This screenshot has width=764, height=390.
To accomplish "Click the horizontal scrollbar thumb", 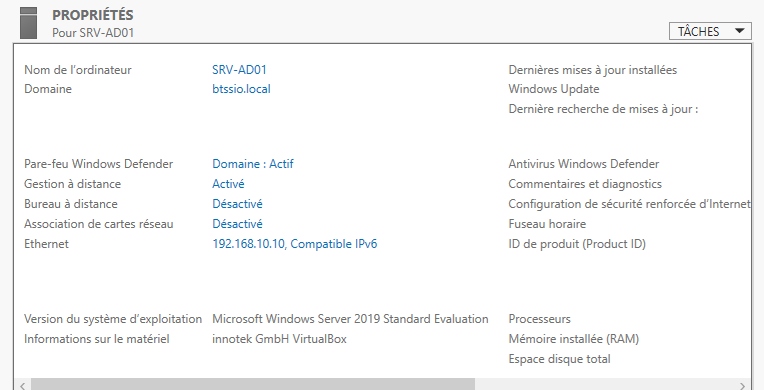I will pos(253,385).
